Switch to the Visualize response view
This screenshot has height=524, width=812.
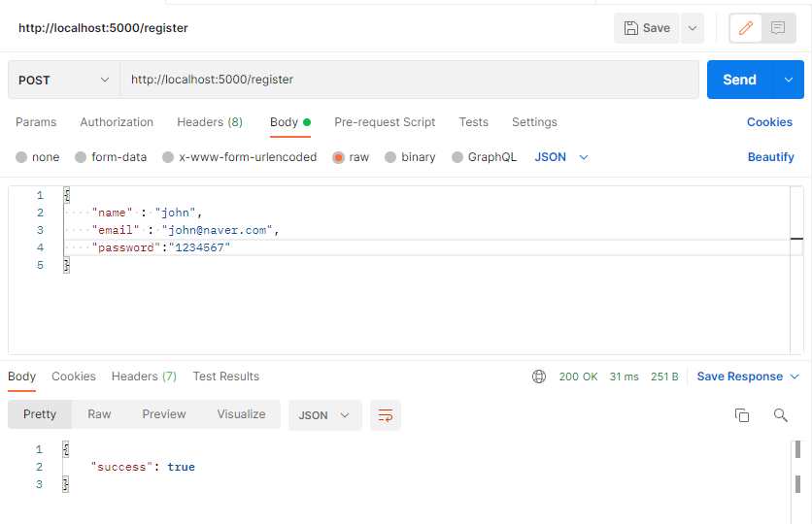(241, 414)
